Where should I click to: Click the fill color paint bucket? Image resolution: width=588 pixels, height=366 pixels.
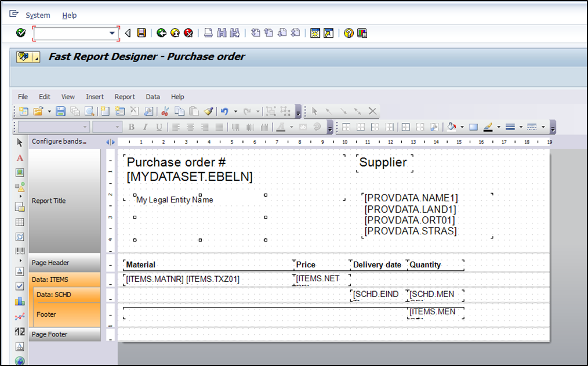click(x=452, y=127)
